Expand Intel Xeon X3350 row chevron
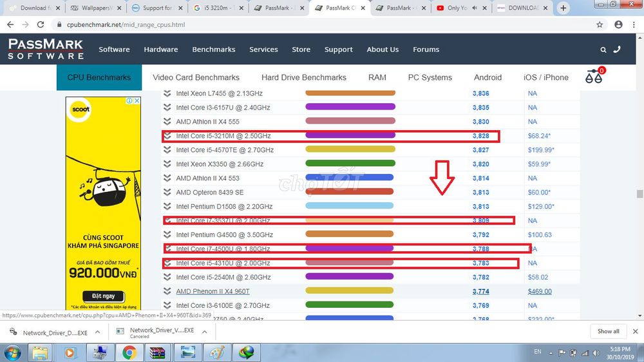644x362 pixels. (167, 164)
